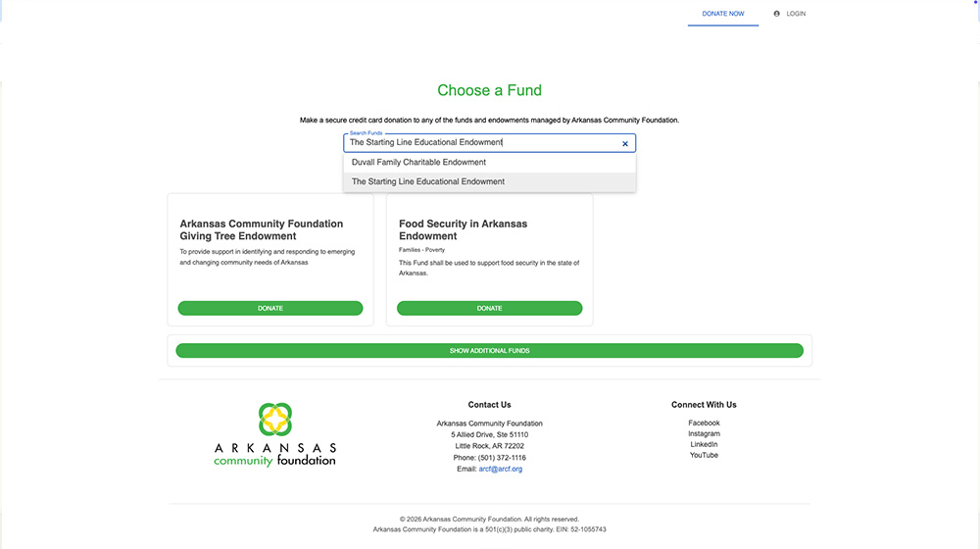Open the Donate Now tab
The height and width of the screenshot is (549, 980).
(723, 14)
